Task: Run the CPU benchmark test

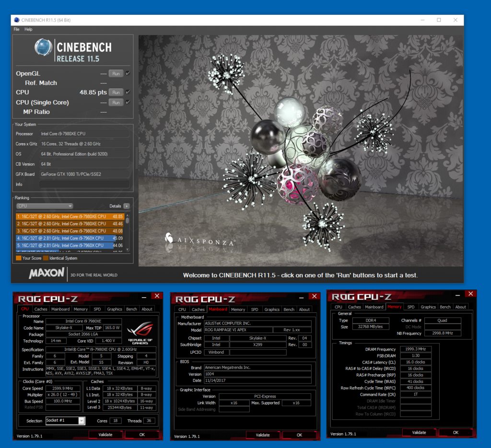Action: click(x=116, y=92)
